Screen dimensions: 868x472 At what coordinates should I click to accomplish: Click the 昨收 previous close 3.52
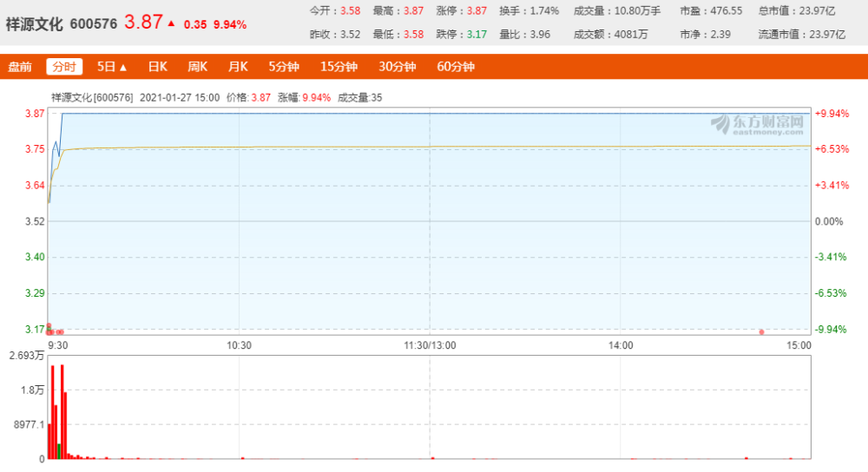(x=351, y=35)
